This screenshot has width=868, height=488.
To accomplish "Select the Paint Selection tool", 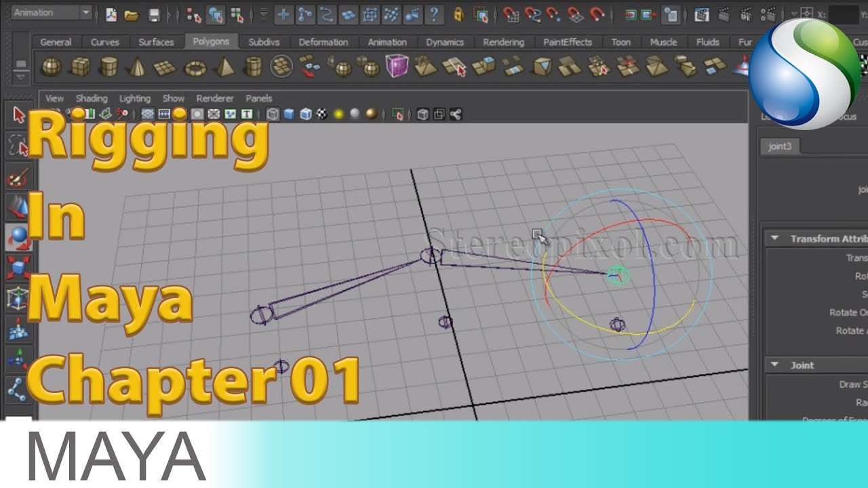I will click(18, 178).
